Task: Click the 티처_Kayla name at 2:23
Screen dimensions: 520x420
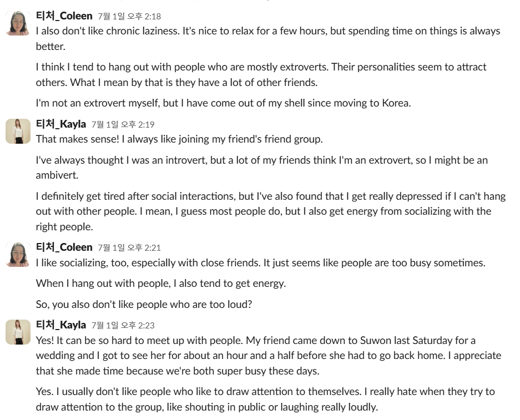Action: (61, 325)
